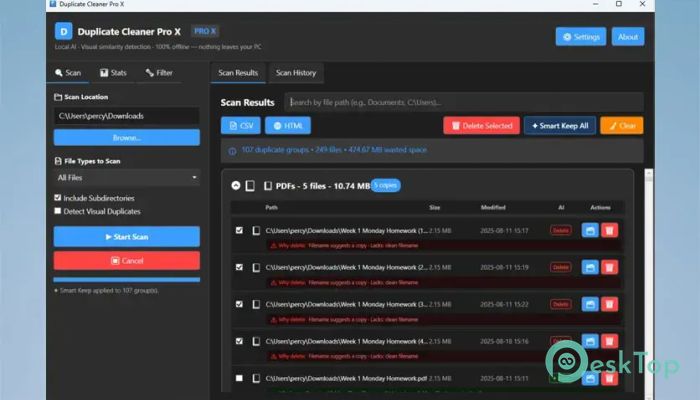The image size is (700, 400).
Task: Export results as CSV
Action: point(241,126)
